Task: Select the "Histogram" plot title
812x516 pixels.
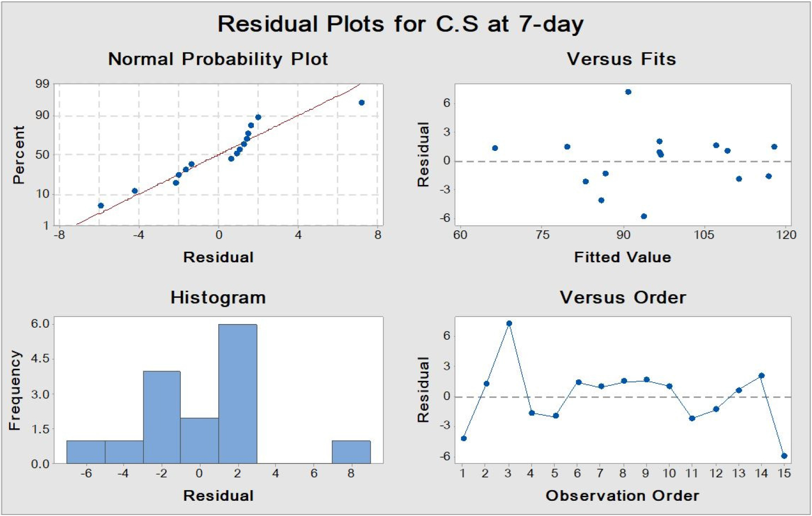Action: (x=218, y=297)
